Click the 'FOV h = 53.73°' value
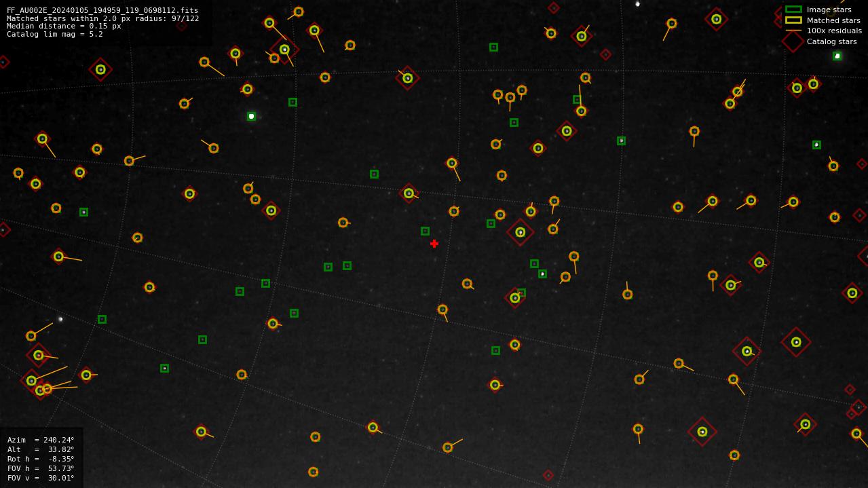868x488 pixels. point(41,468)
